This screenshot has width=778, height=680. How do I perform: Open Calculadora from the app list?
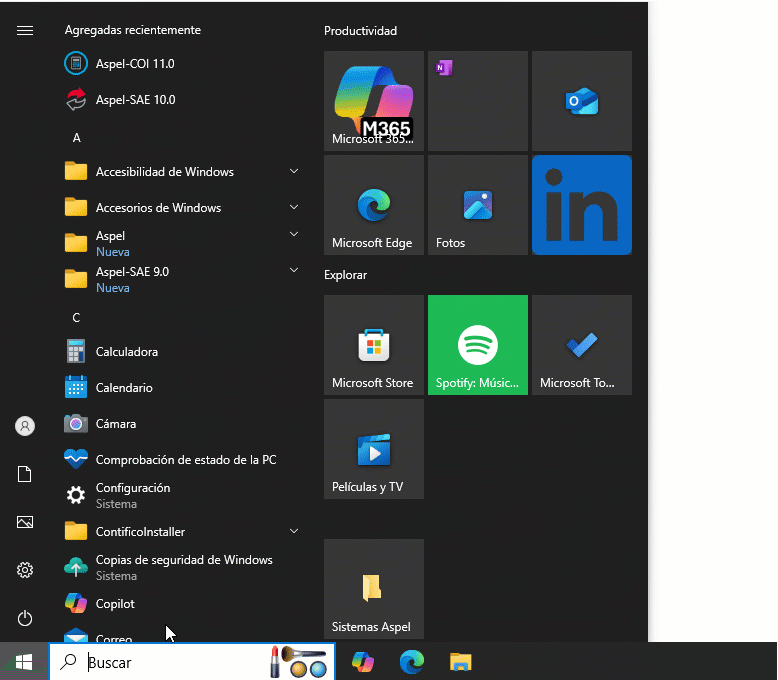click(126, 352)
